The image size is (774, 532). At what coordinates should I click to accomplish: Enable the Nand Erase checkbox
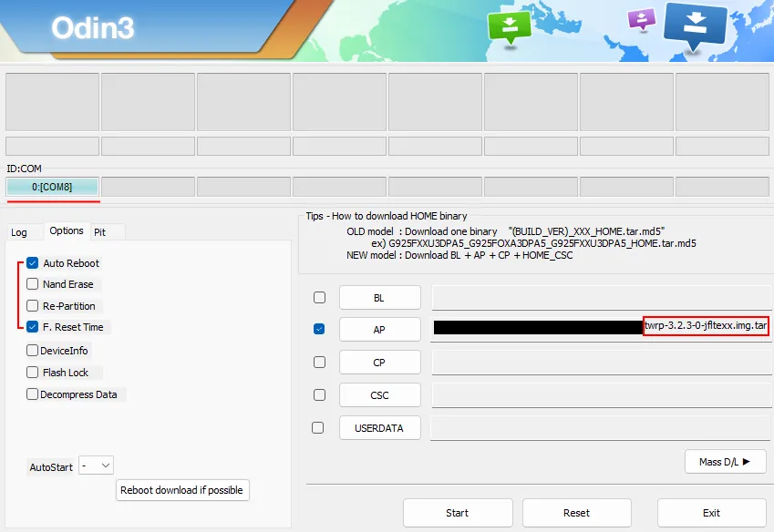[33, 284]
